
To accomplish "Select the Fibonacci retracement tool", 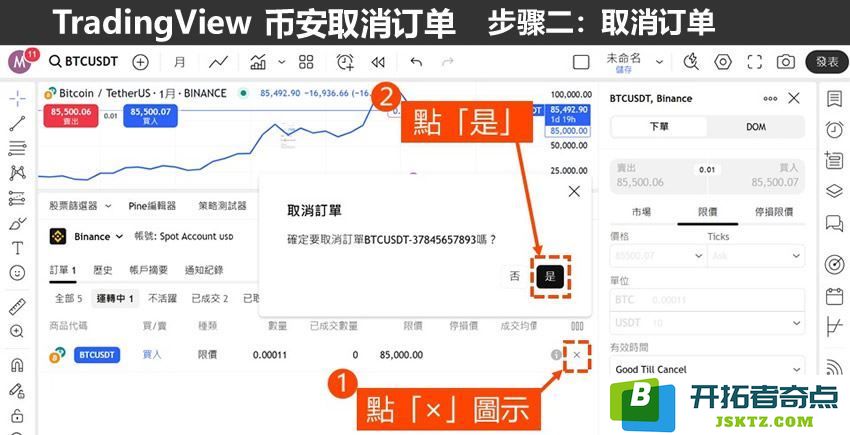I will pyautogui.click(x=17, y=148).
